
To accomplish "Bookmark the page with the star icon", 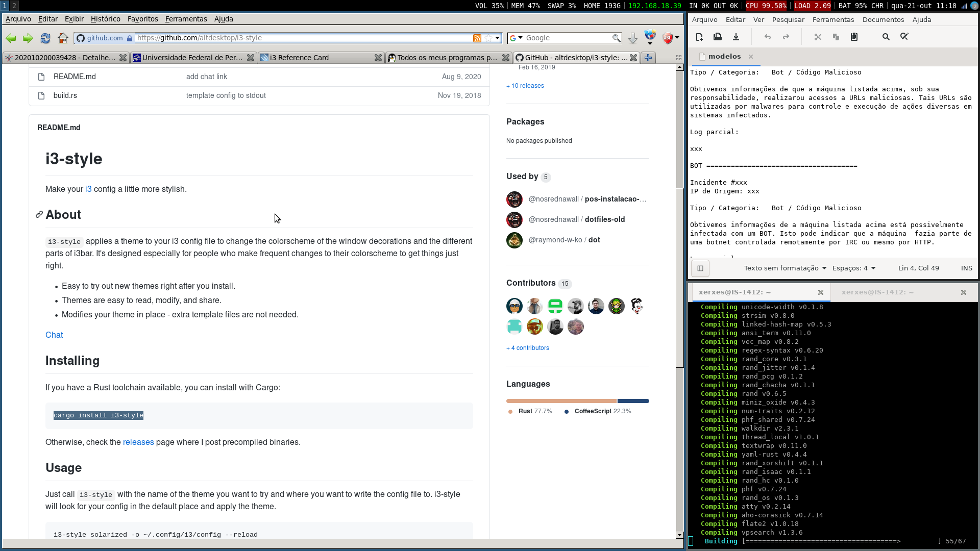I will (488, 38).
